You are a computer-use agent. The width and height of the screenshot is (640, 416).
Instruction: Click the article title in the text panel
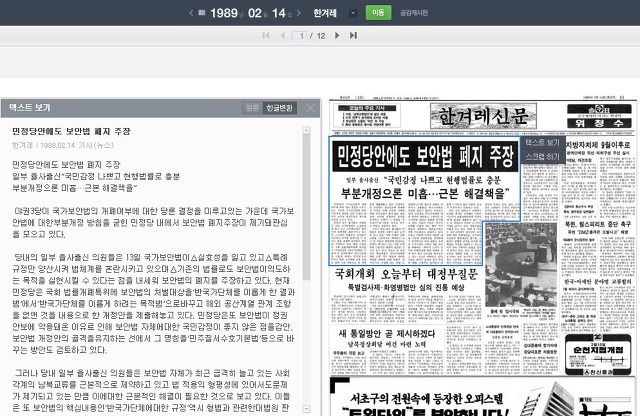coord(71,131)
